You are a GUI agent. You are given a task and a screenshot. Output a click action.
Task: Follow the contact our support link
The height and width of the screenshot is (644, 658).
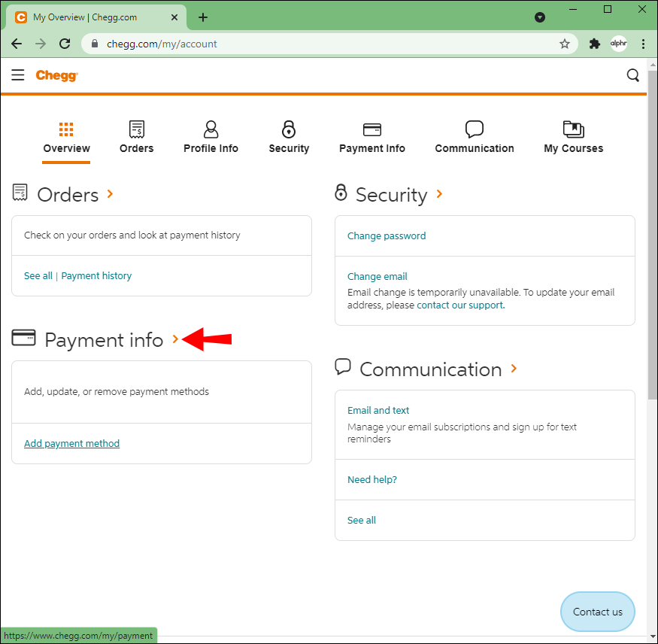[x=461, y=305]
